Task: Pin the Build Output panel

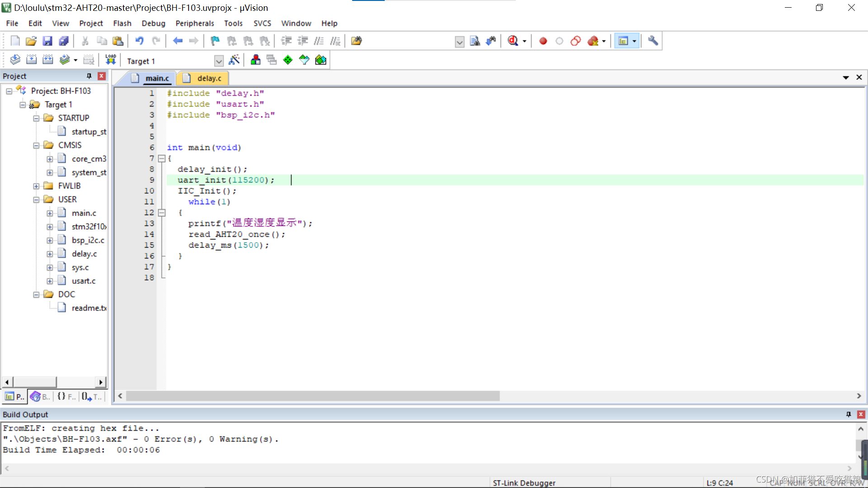Action: coord(848,414)
